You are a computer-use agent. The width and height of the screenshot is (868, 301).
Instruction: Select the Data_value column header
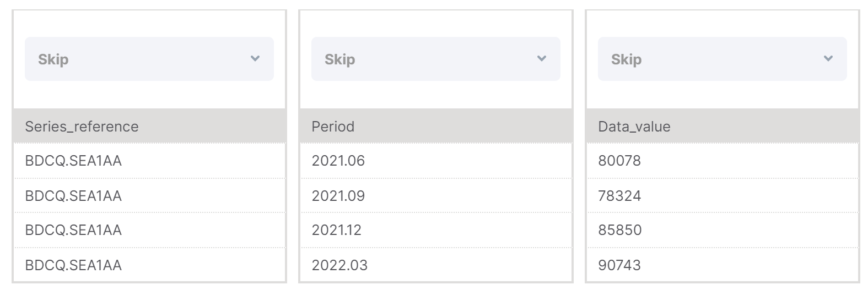[x=723, y=126]
